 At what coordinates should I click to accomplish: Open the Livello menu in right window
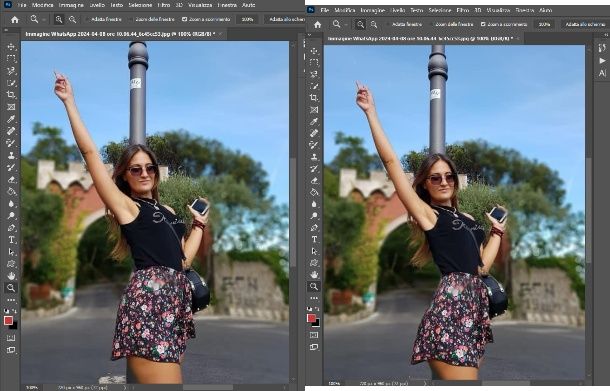point(397,10)
